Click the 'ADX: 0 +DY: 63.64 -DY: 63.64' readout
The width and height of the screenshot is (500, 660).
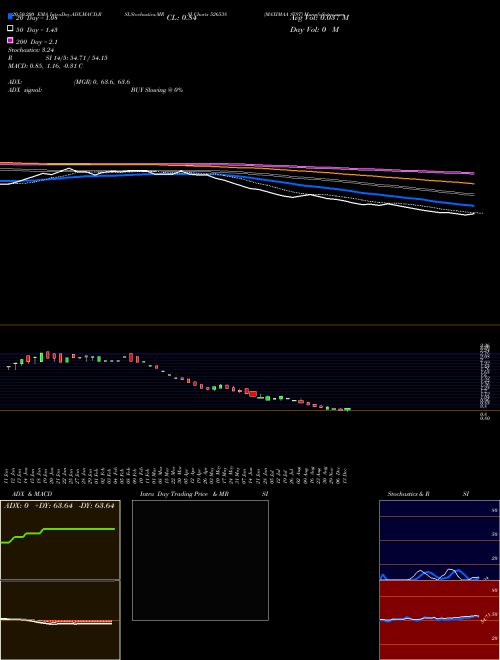(59, 506)
